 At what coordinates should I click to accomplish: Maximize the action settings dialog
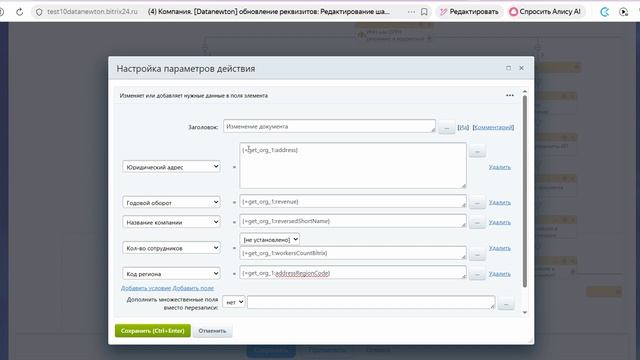point(508,68)
